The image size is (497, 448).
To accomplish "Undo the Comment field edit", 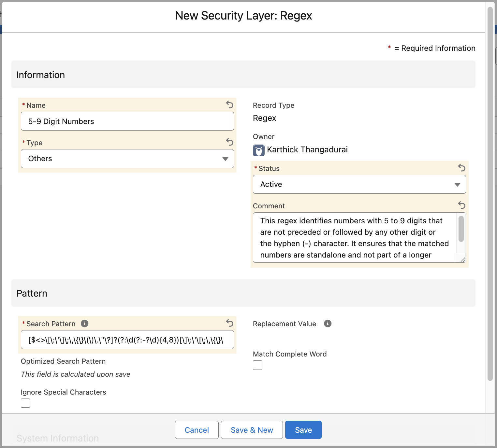I will click(x=461, y=205).
